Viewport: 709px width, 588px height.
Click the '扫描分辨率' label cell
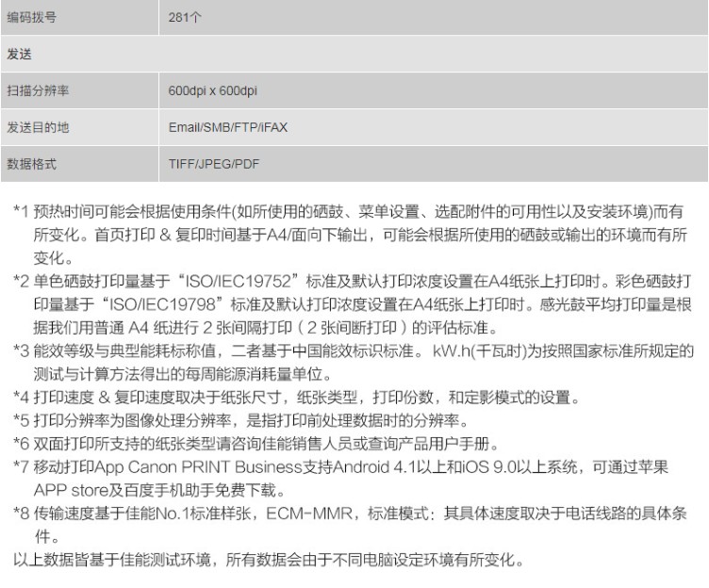click(79, 90)
